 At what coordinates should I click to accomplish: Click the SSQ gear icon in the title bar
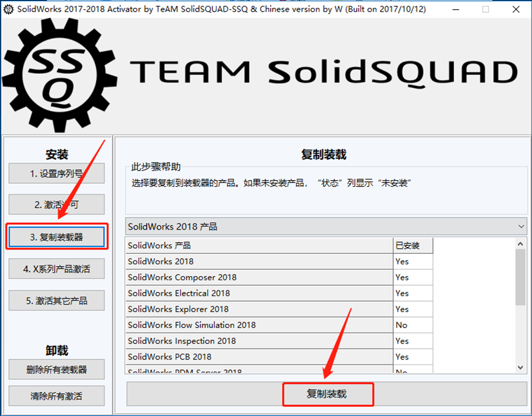click(9, 9)
